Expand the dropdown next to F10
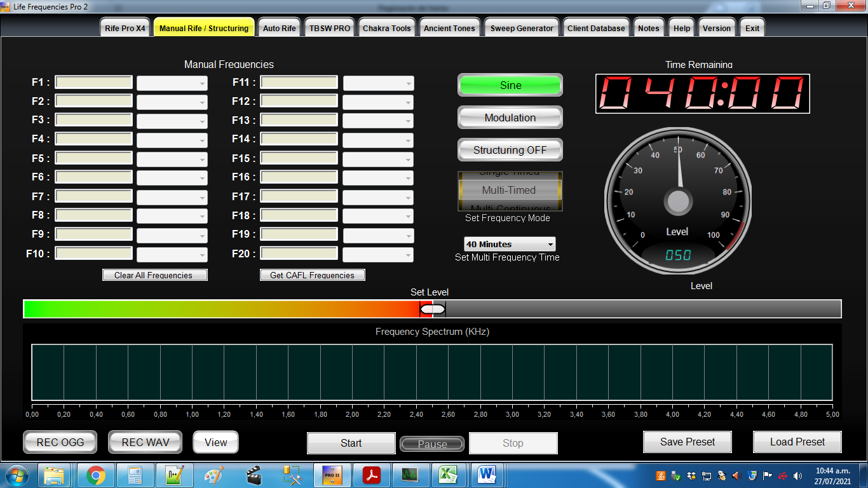This screenshot has width=868, height=488. [172, 255]
